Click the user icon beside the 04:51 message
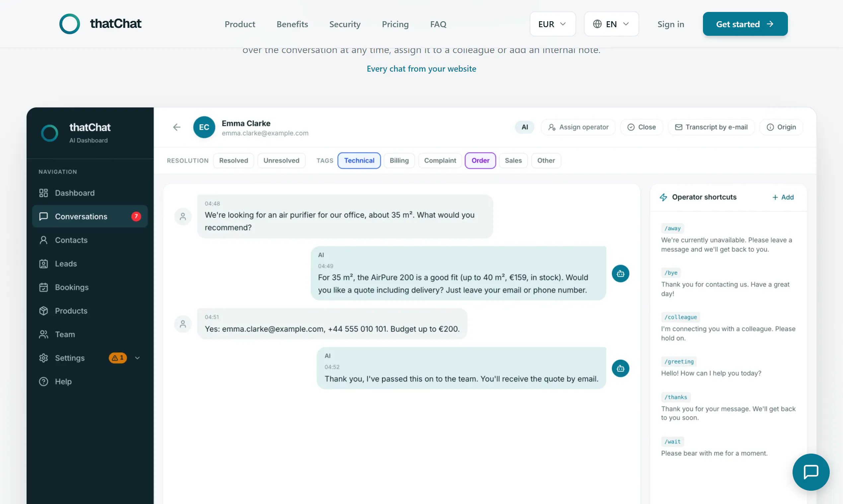 (183, 324)
